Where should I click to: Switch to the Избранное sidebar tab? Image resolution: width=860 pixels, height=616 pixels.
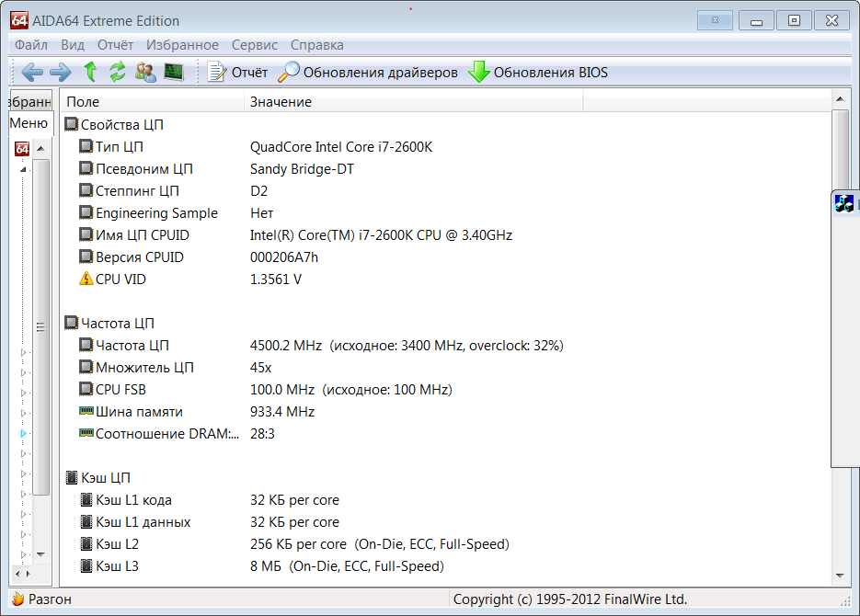pos(30,102)
